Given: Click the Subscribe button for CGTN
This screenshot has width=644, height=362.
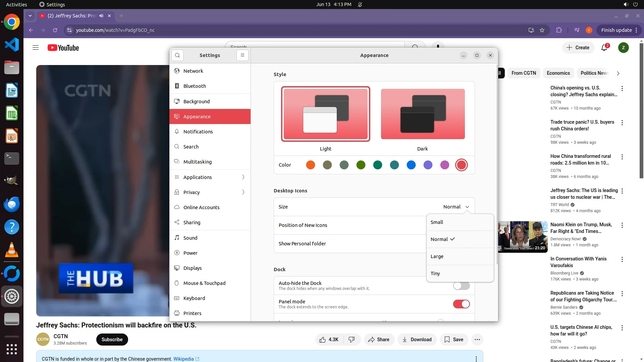Looking at the screenshot, I should (x=112, y=340).
